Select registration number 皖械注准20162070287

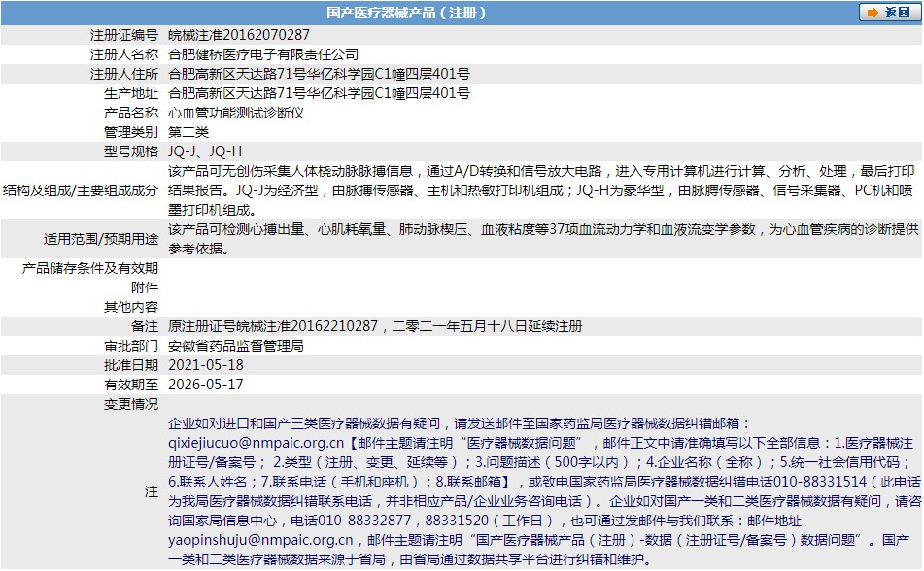[x=239, y=35]
